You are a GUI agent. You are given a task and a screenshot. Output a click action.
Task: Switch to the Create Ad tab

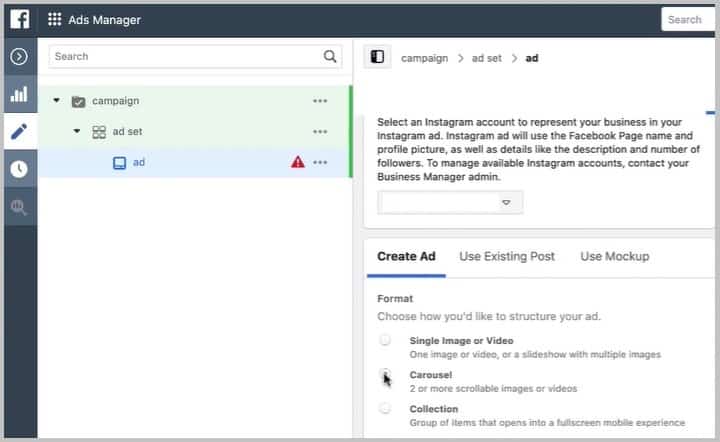[x=406, y=256]
